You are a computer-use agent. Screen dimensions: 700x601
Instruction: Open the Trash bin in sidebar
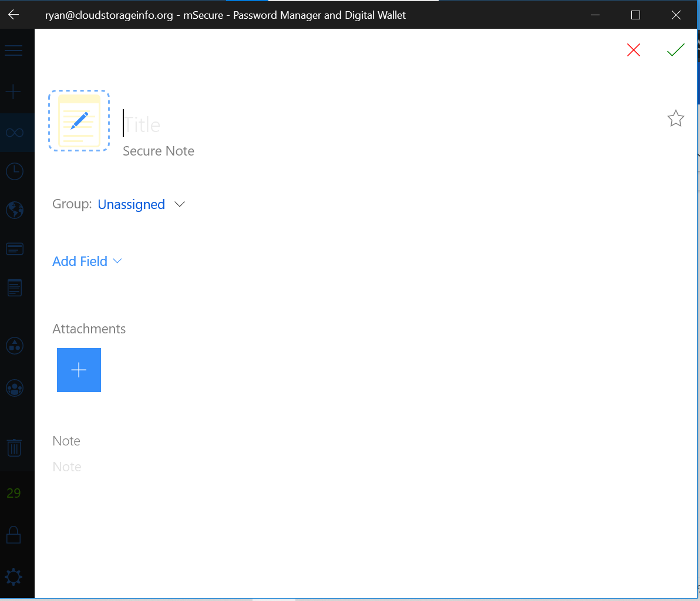pos(14,447)
